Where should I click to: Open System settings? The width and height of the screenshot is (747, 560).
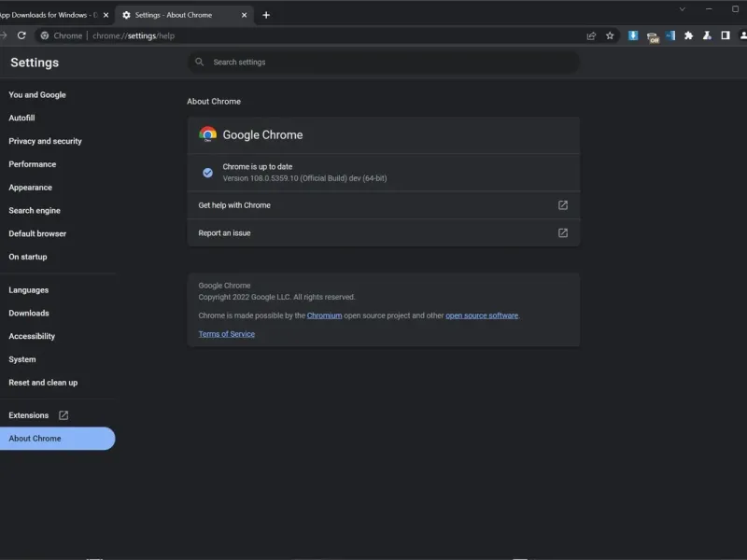click(x=21, y=359)
